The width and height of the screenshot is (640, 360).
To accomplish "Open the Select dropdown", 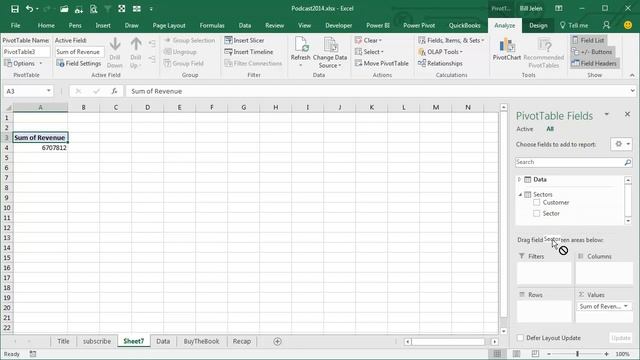I will click(x=370, y=52).
